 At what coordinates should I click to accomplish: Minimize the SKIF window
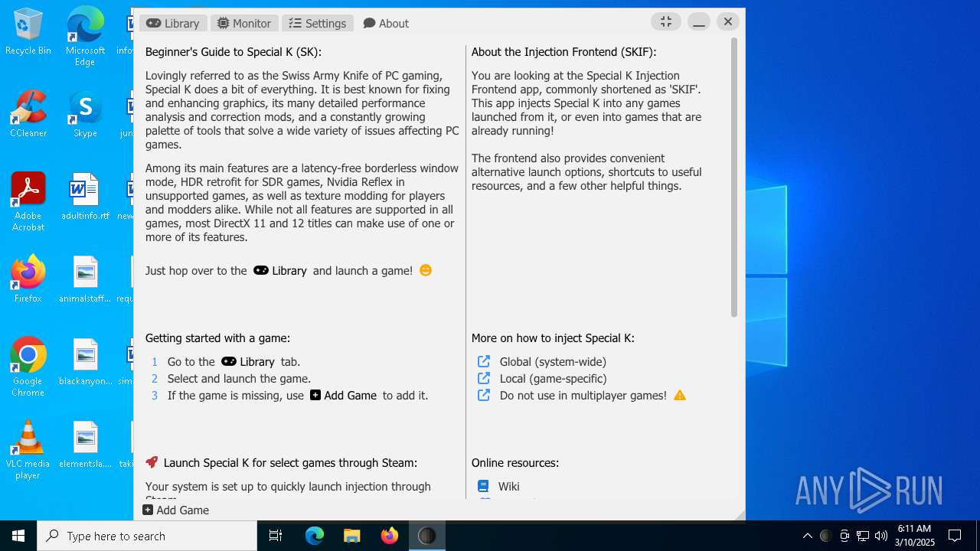tap(699, 22)
